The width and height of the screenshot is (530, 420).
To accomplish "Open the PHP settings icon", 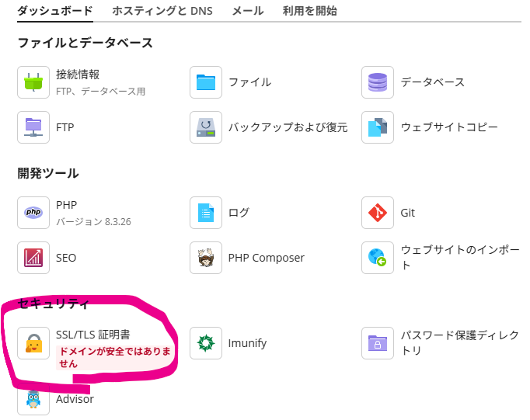I will (x=33, y=213).
